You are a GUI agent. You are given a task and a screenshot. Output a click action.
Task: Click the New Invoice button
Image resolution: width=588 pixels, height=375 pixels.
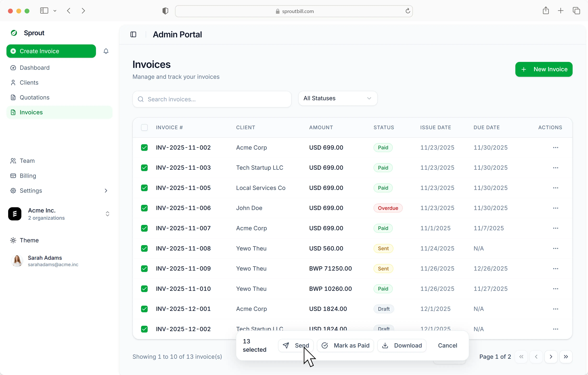544,69
